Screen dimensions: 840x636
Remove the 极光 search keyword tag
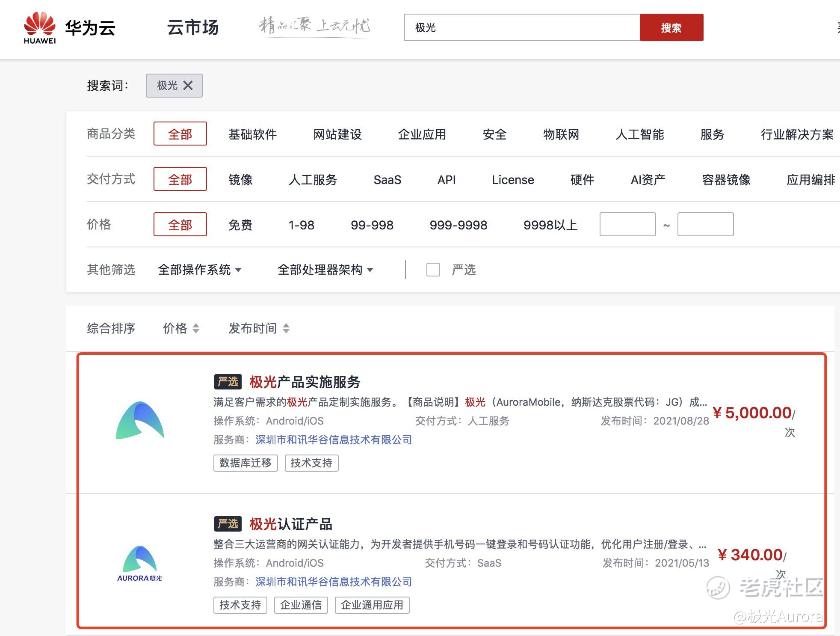pos(188,86)
